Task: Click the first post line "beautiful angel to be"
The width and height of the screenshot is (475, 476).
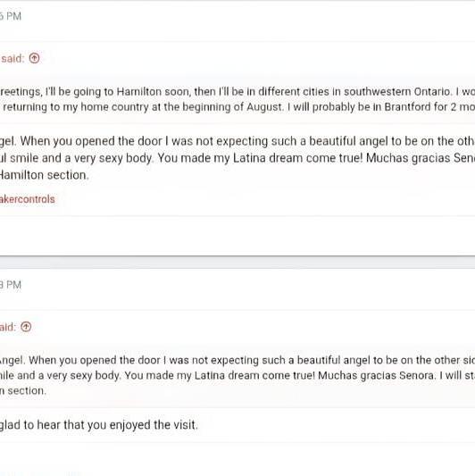Action: [237, 141]
